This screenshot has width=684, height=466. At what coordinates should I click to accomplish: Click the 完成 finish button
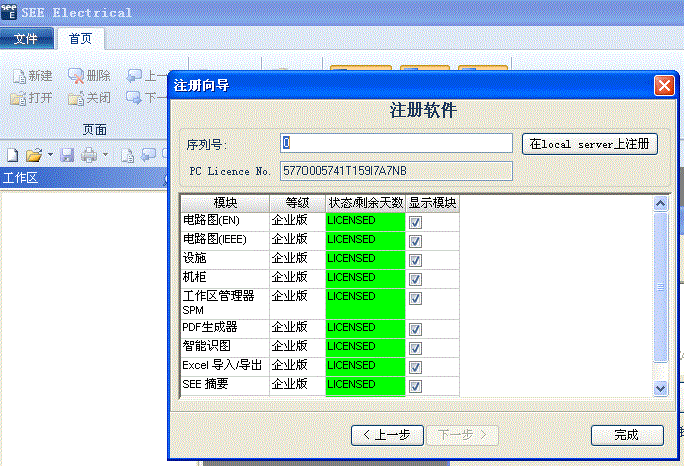(627, 435)
